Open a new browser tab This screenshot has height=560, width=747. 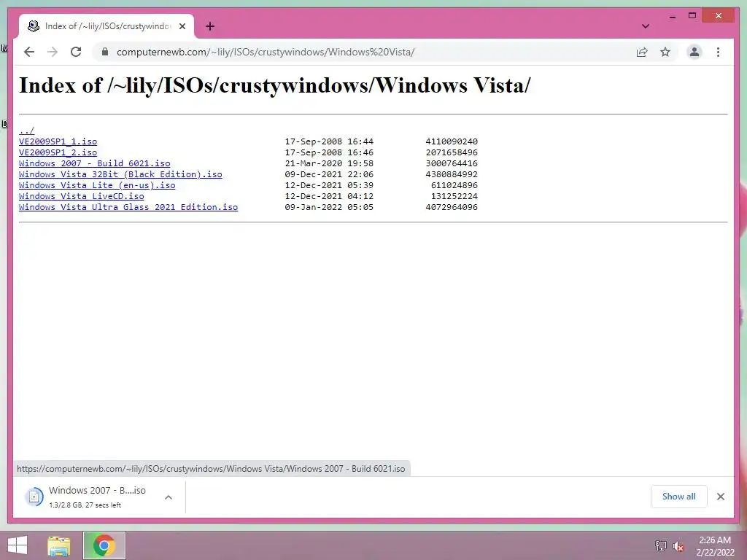click(210, 26)
